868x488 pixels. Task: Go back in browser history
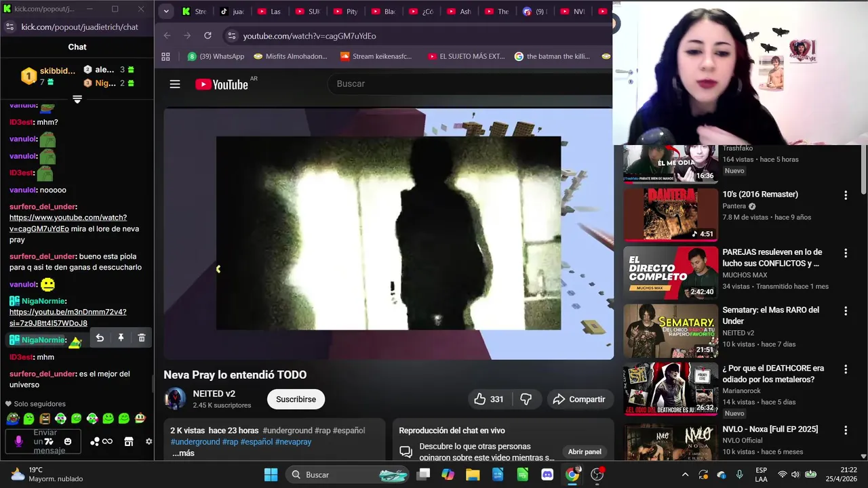point(167,35)
